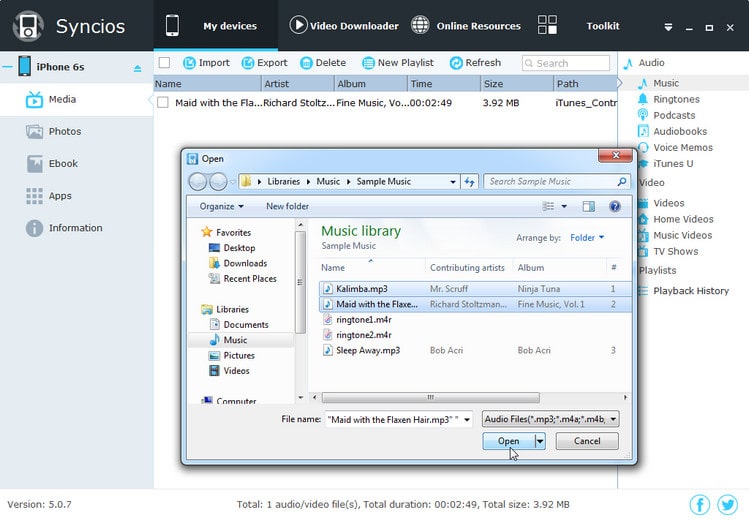Image resolution: width=749 pixels, height=521 pixels.
Task: Open the Facebook page icon
Action: coord(700,505)
